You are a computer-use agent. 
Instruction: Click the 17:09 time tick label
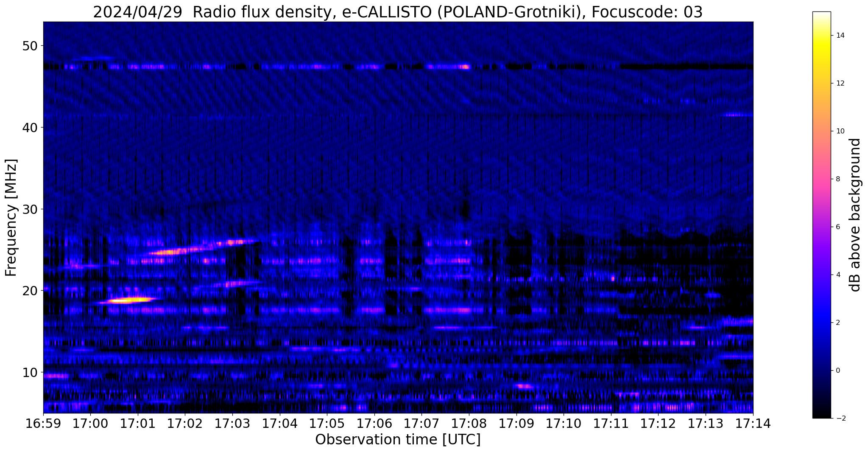coord(516,423)
